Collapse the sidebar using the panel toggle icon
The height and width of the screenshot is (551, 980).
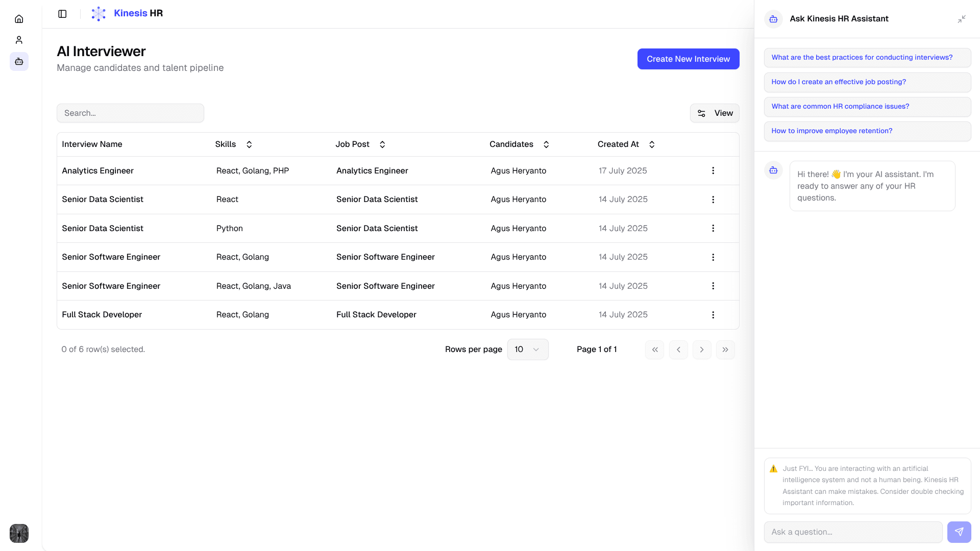[x=62, y=14]
